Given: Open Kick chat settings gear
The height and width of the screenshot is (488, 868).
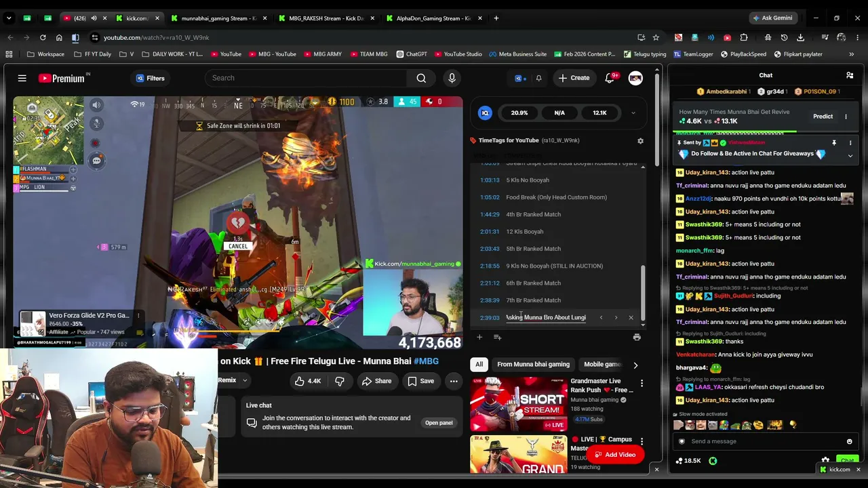Looking at the screenshot, I should point(825,461).
